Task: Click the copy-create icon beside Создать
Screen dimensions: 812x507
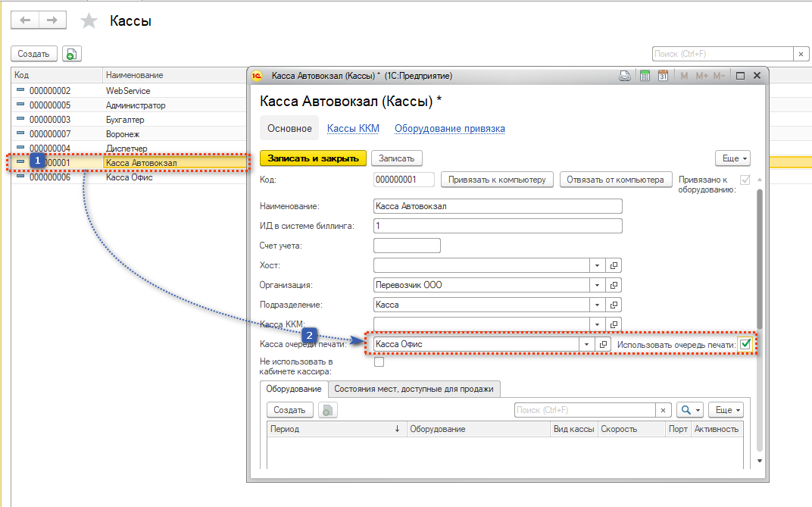Action: (x=71, y=54)
